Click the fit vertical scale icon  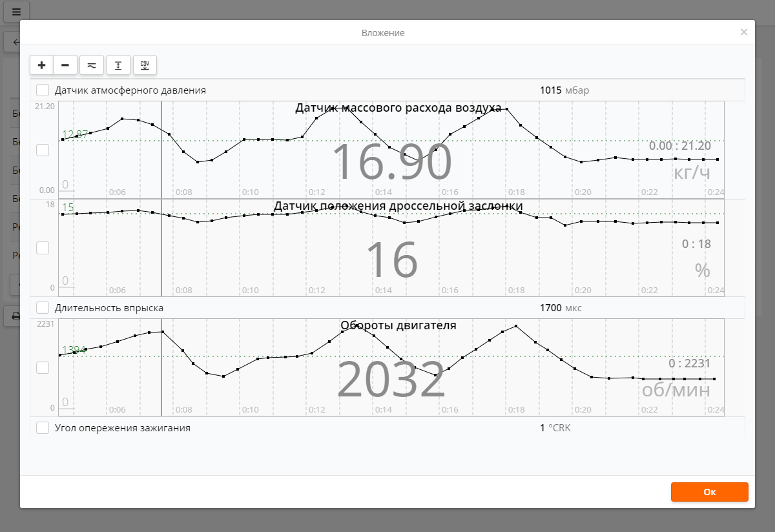(x=118, y=65)
